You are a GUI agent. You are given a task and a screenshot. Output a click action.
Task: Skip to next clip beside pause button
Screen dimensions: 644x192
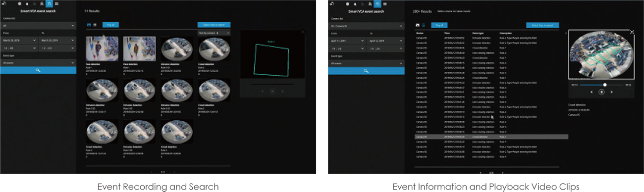611,92
